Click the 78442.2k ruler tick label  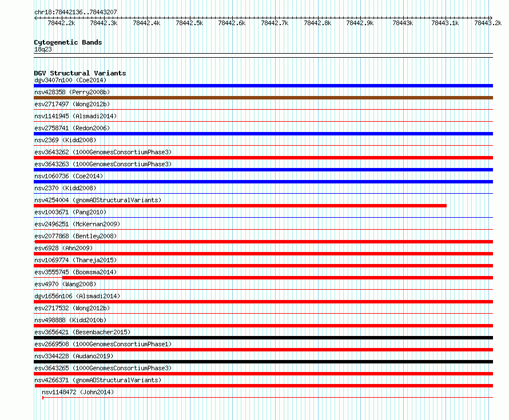(61, 23)
